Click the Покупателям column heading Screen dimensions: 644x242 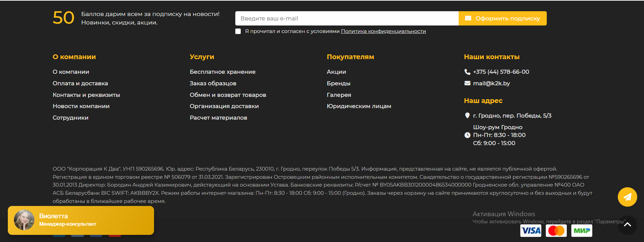pyautogui.click(x=350, y=57)
